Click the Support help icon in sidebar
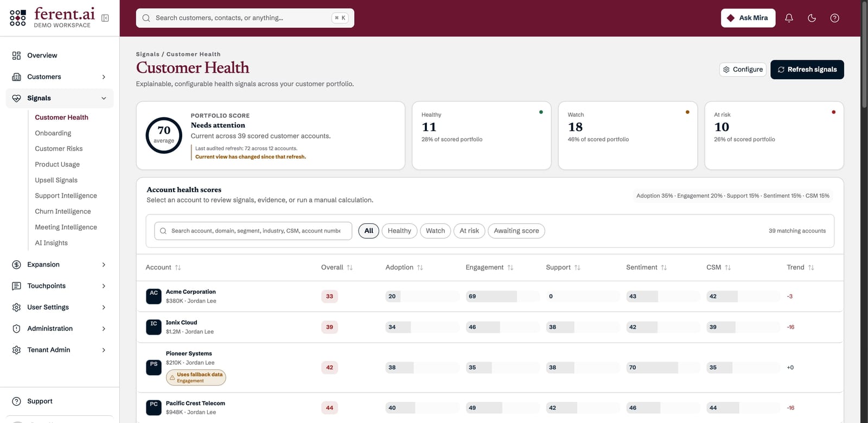 (x=16, y=401)
